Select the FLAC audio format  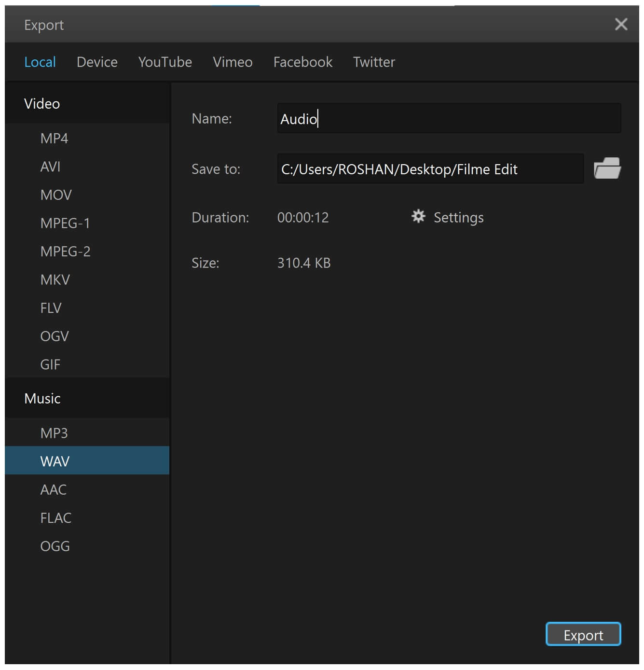[56, 518]
